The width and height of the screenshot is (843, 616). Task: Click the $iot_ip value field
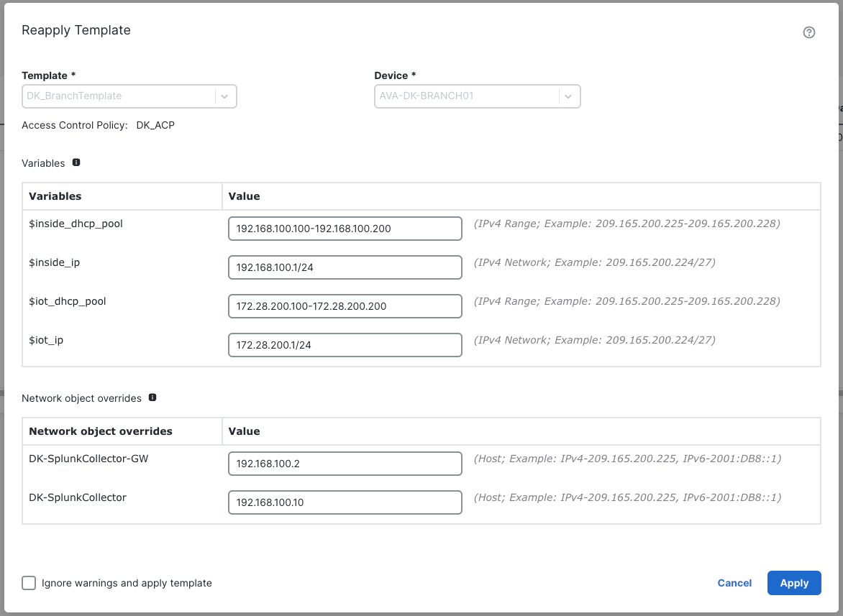coord(345,344)
